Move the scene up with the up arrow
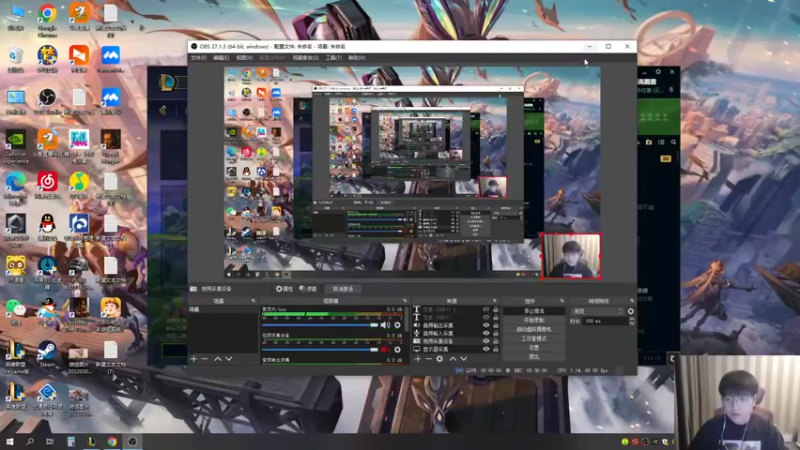 pyautogui.click(x=218, y=359)
